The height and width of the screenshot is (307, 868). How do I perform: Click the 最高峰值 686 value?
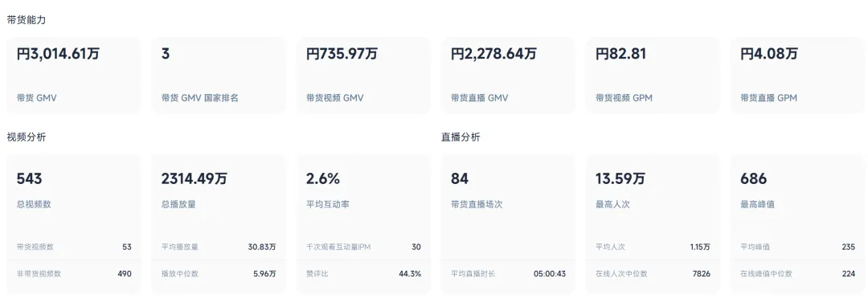coord(753,178)
